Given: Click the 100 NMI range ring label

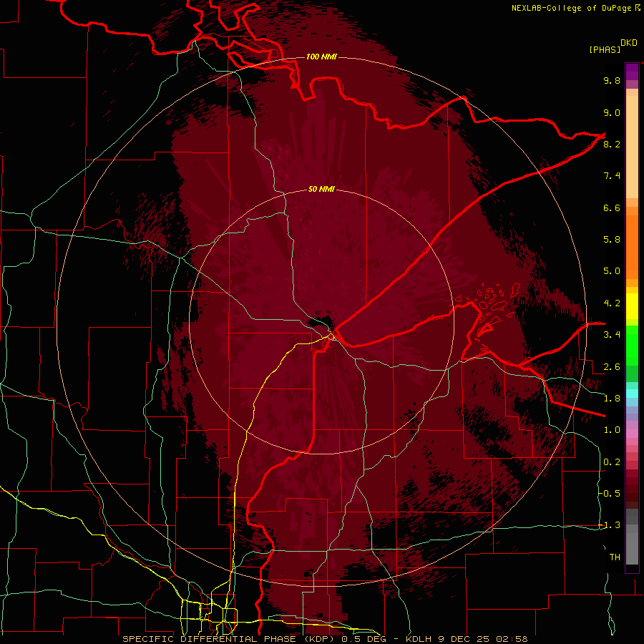Looking at the screenshot, I should point(321,57).
